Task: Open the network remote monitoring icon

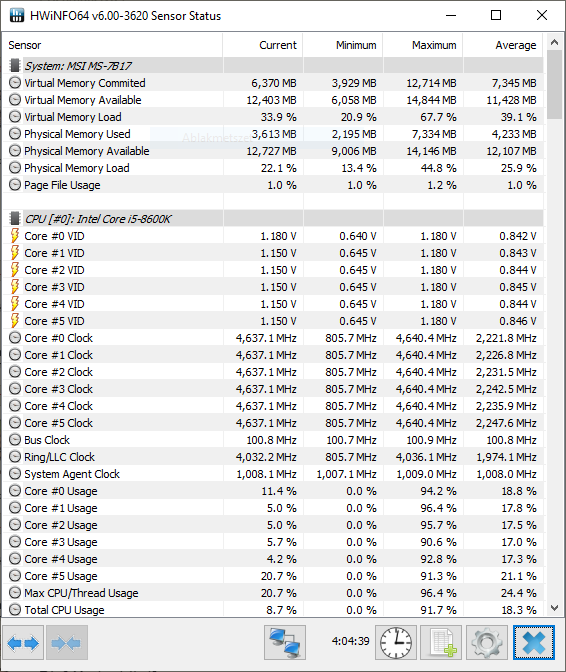Action: (x=285, y=642)
